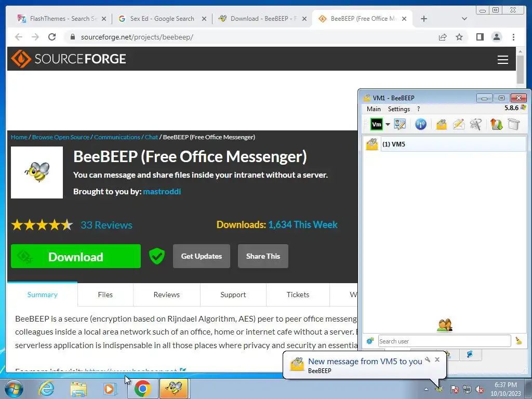Click the Vm user status avatar in BeeBEEP
Image resolution: width=532 pixels, height=399 pixels.
tap(376, 124)
